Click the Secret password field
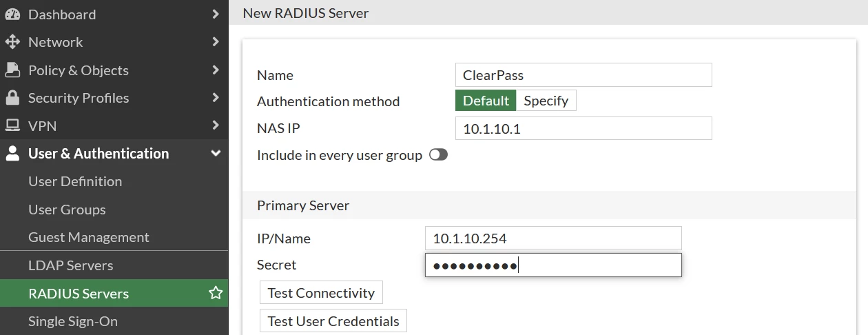The image size is (868, 335). [x=553, y=265]
